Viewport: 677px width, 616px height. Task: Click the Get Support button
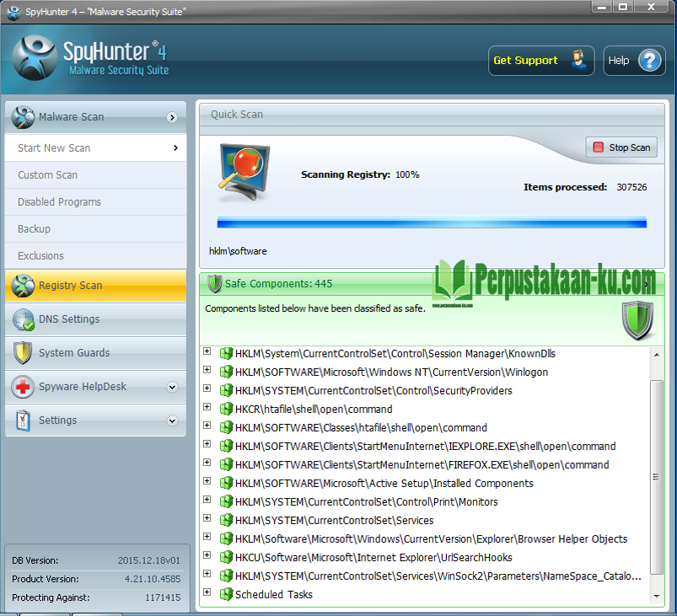click(x=541, y=61)
